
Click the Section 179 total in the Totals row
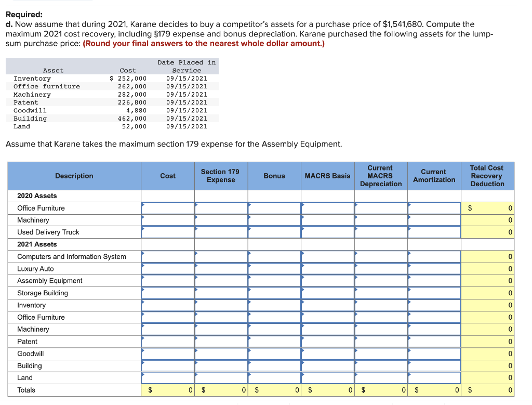coord(221,390)
